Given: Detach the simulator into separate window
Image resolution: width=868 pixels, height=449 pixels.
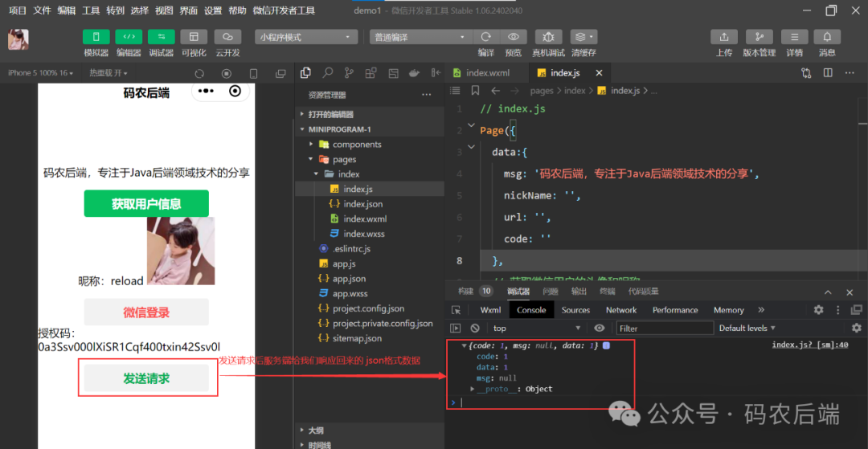Looking at the screenshot, I should [x=280, y=74].
